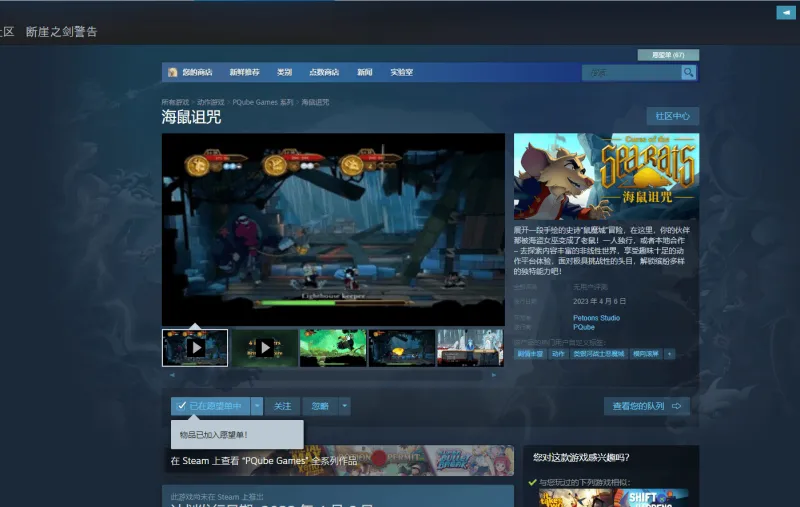Click the 2023 年 4 月 6 日 release date text
This screenshot has height=507, width=800.
599,301
